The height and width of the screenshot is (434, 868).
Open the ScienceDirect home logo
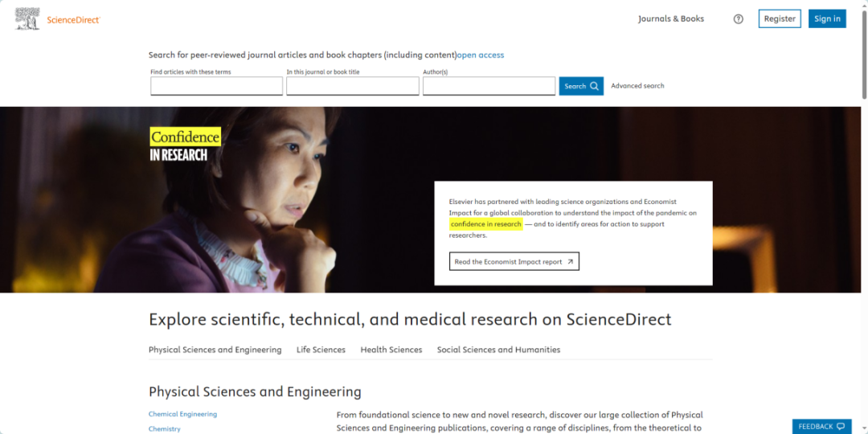[x=58, y=19]
